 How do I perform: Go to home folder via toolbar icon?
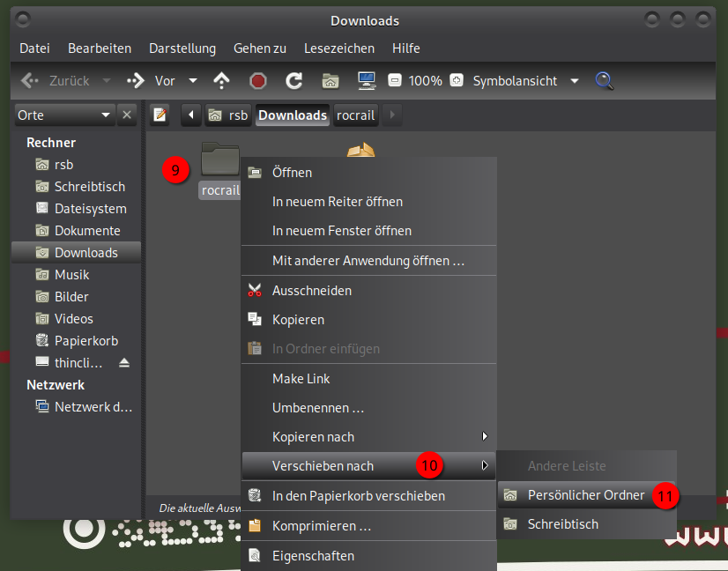[331, 81]
